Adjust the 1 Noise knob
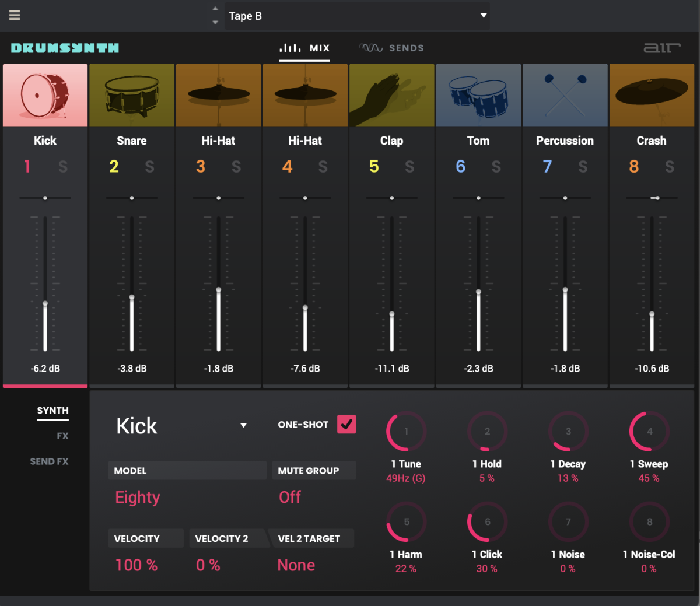Viewport: 700px width, 606px height. tap(568, 522)
